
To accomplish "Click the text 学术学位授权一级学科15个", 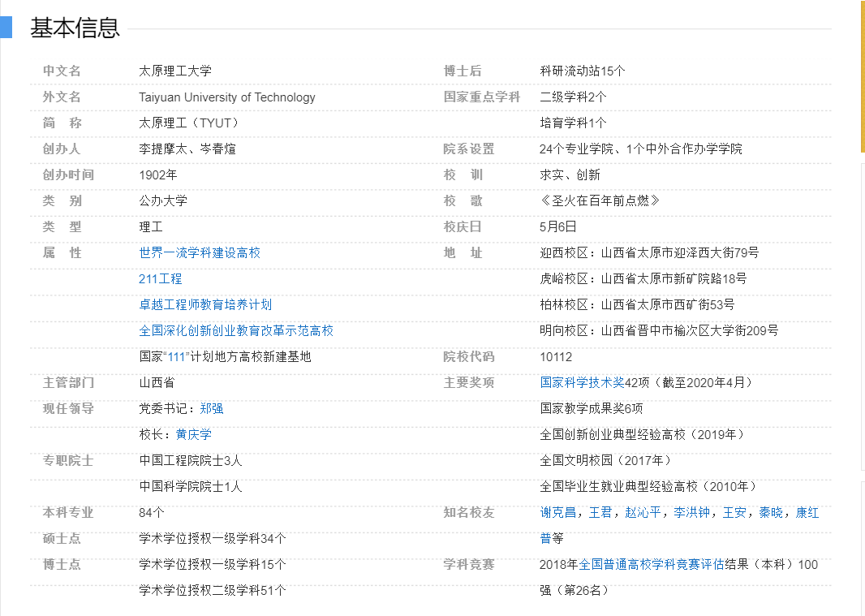I will (x=213, y=564).
